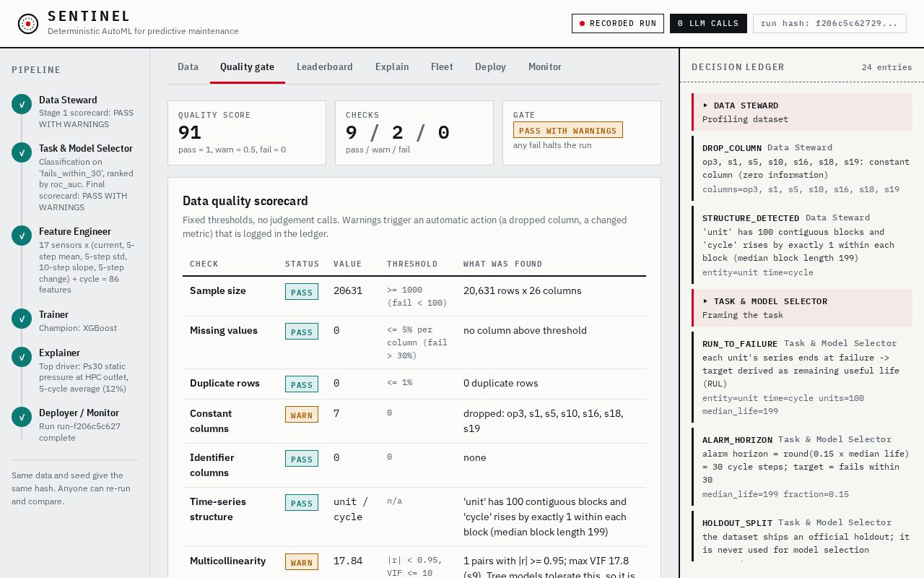The image size is (924, 578).
Task: Click the Sample size value 20631
Action: (348, 290)
